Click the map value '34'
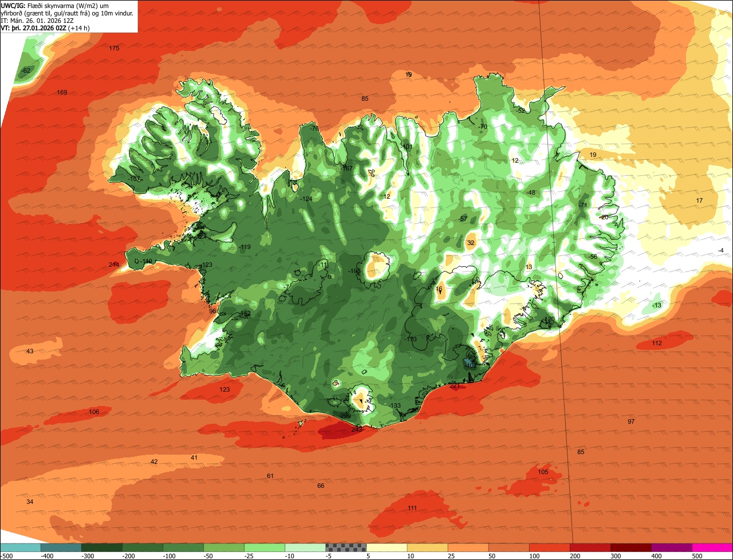 (30, 502)
